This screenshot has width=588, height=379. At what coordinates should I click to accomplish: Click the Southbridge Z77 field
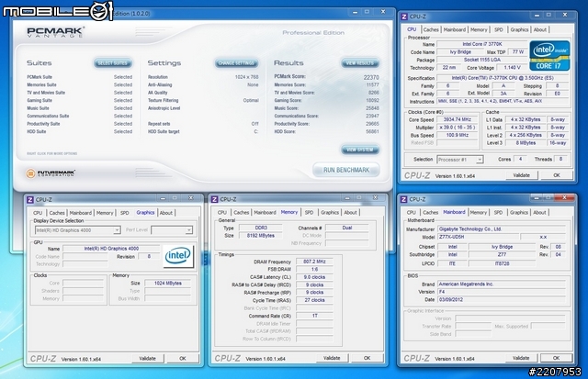[502, 255]
